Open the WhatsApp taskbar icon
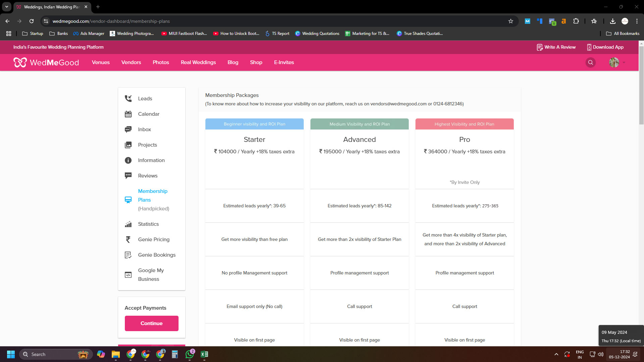This screenshot has width=644, height=362. point(189,354)
